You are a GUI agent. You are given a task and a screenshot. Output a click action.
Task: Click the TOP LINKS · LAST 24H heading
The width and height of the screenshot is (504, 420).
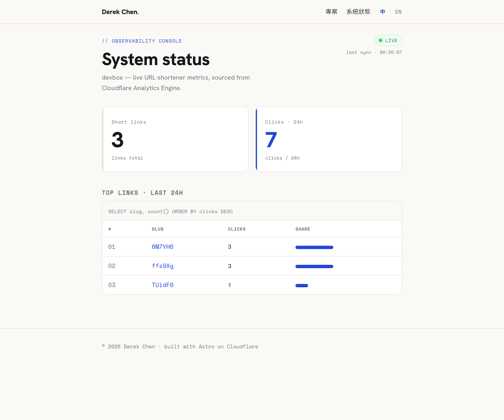[x=142, y=193]
